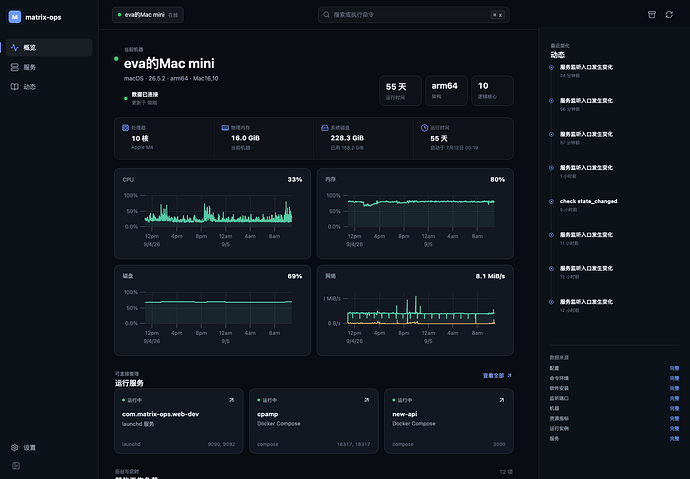The width and height of the screenshot is (690, 479).
Task: Click the timeline dot for 24 分钟前 event
Action: [551, 67]
